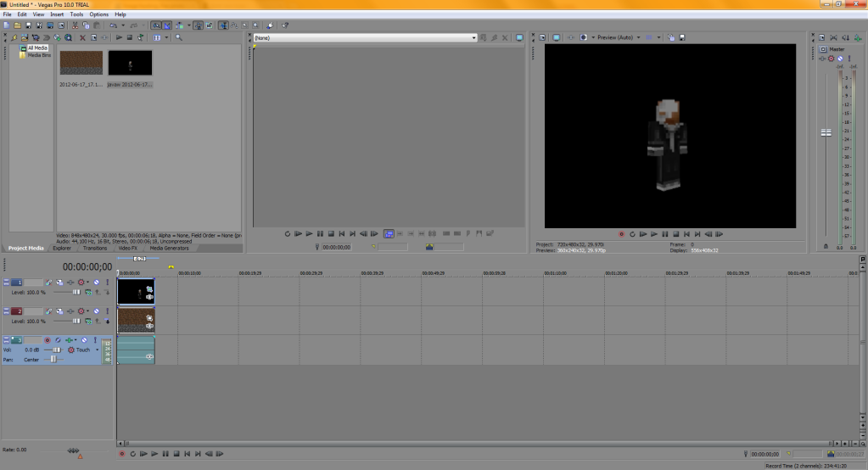
Task: Click the Undo arrow icon
Action: click(113, 25)
